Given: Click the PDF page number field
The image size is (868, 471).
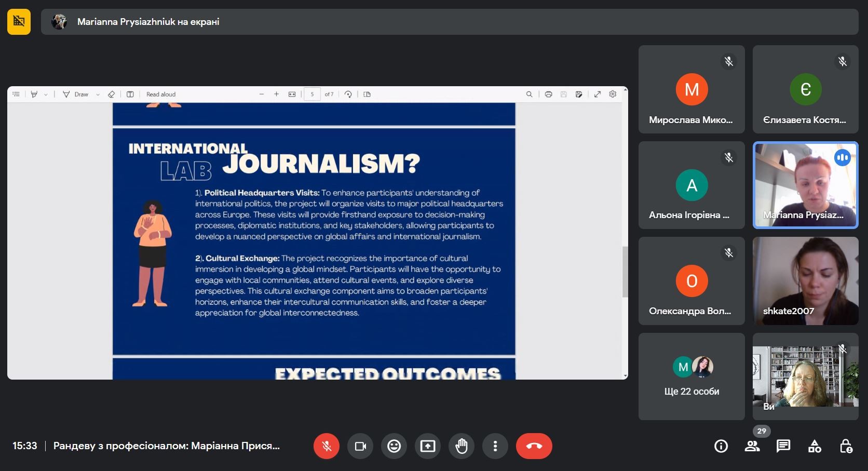Looking at the screenshot, I should [312, 95].
